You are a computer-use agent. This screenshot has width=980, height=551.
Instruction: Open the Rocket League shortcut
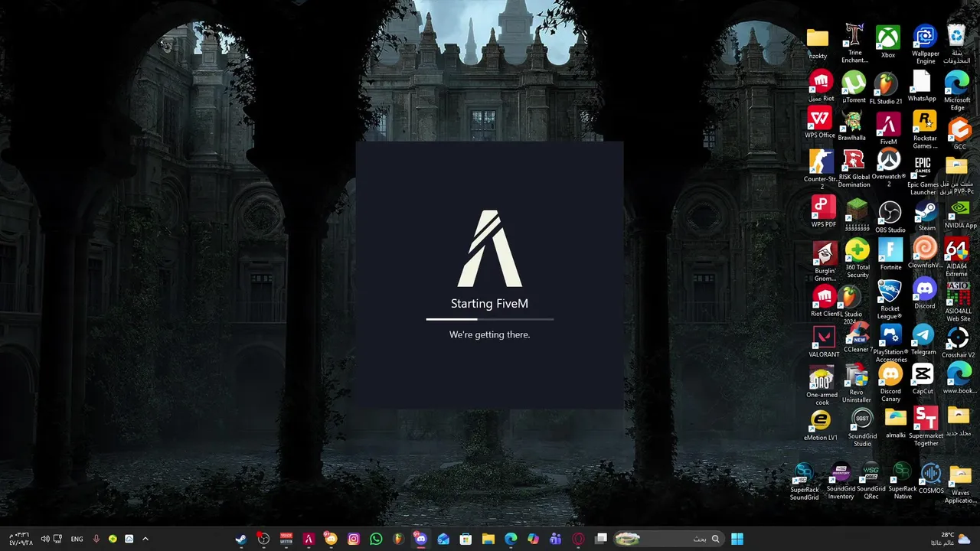(890, 299)
